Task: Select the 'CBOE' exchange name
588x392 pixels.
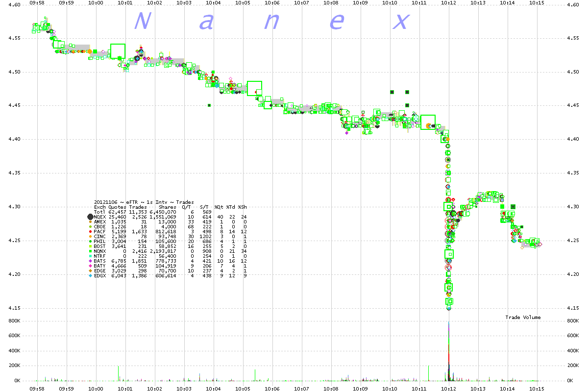Action: [99, 226]
